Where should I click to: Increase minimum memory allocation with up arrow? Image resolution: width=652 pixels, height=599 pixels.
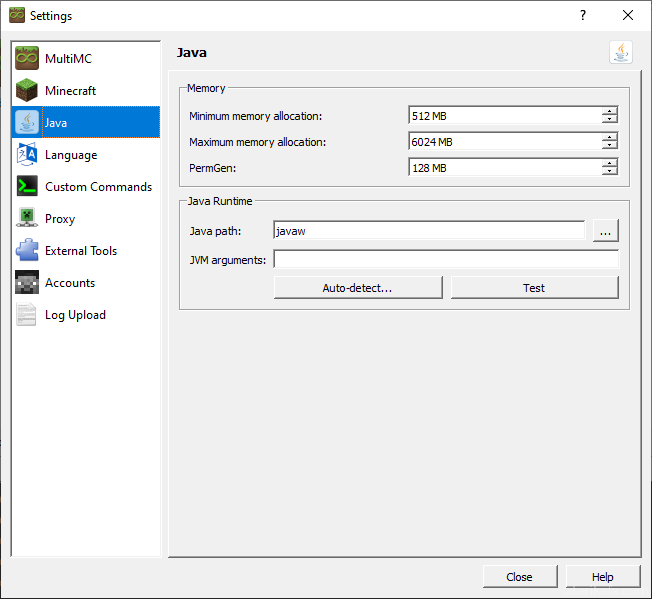coord(610,111)
